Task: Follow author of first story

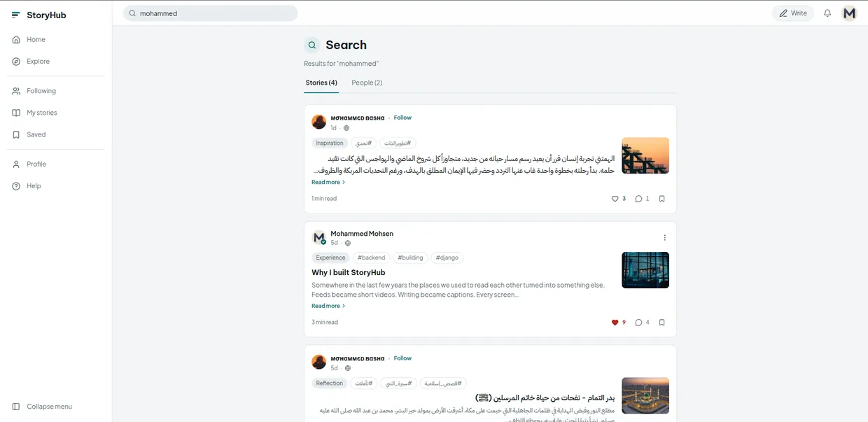Action: pyautogui.click(x=402, y=118)
